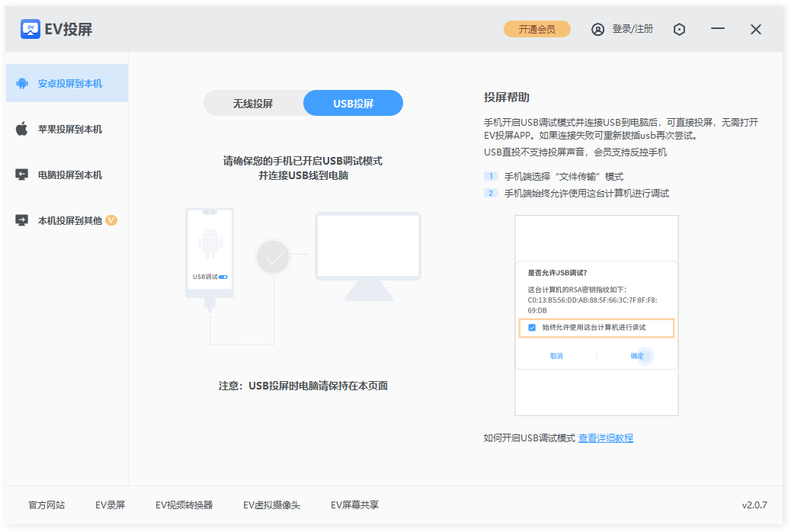
Task: Open the hexagon settings icon
Action: (x=679, y=29)
